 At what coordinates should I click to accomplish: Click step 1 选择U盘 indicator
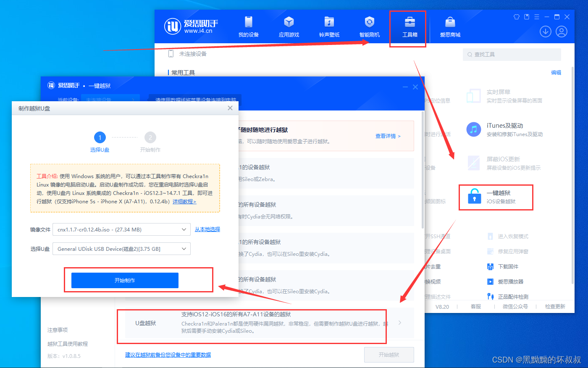click(100, 142)
